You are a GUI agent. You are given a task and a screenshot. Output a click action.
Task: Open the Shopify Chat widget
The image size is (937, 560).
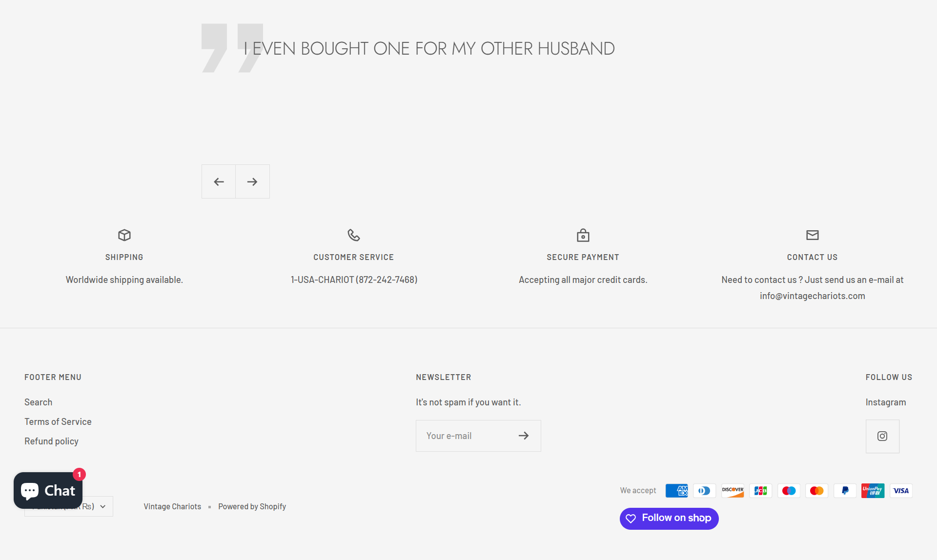point(48,490)
